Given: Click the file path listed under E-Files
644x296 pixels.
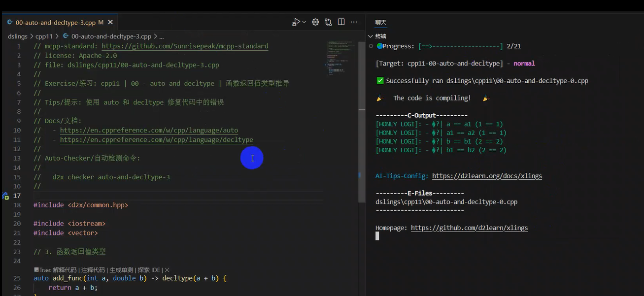Looking at the screenshot, I should (446, 202).
